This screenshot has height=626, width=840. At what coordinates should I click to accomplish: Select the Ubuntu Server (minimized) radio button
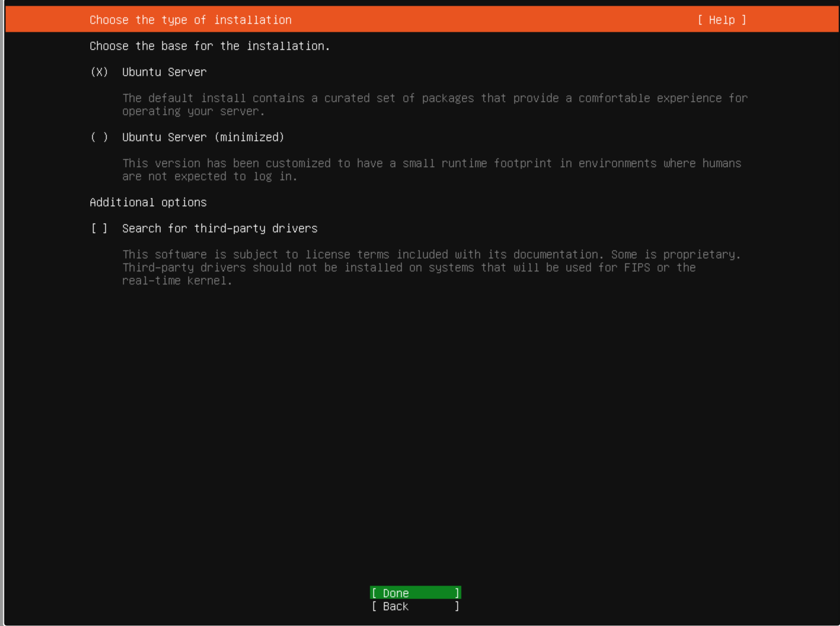[x=99, y=137]
